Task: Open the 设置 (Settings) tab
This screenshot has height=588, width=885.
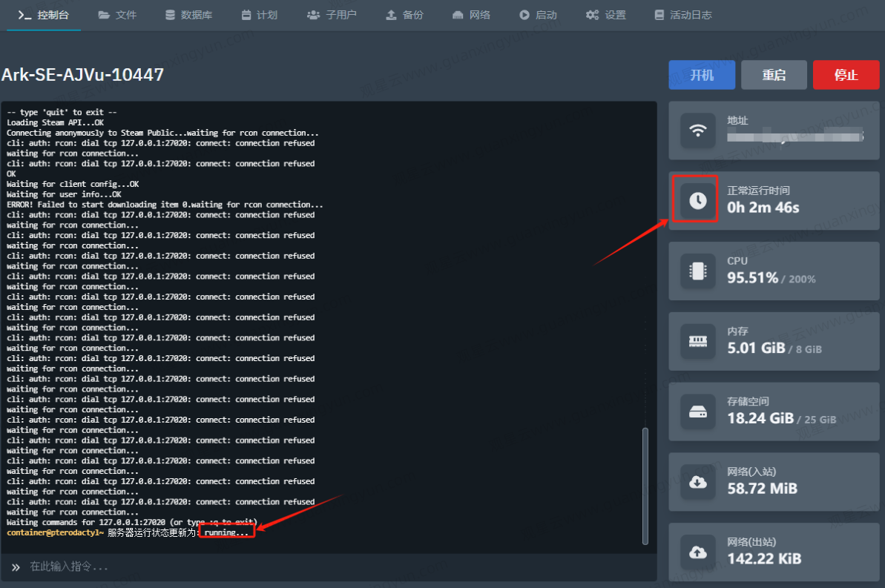Action: tap(605, 15)
